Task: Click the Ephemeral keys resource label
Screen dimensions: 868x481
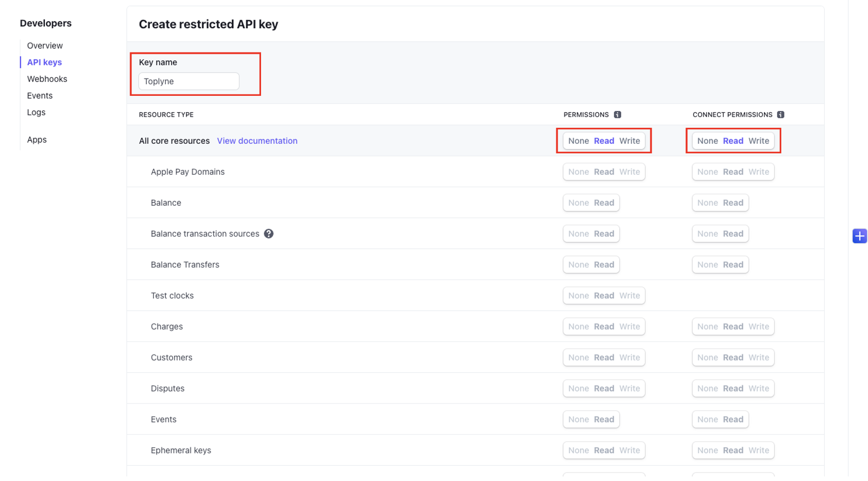Action: (x=181, y=451)
